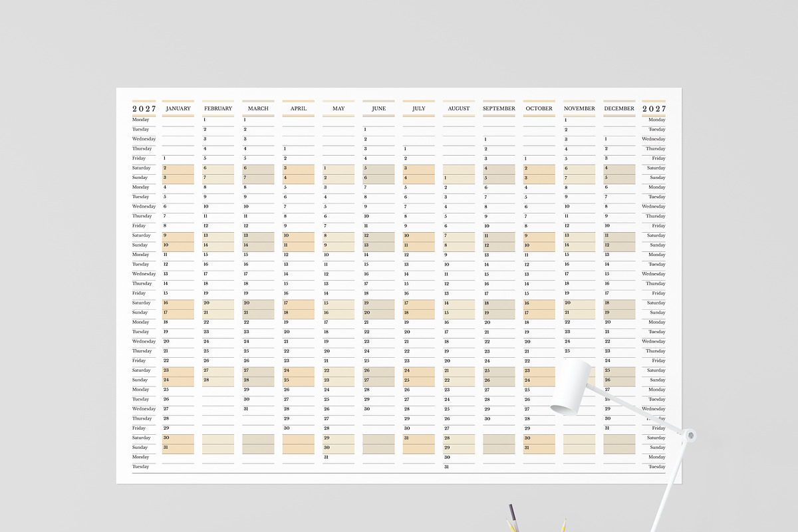Image resolution: width=798 pixels, height=532 pixels.
Task: Select date 13 in the November column
Action: click(567, 235)
